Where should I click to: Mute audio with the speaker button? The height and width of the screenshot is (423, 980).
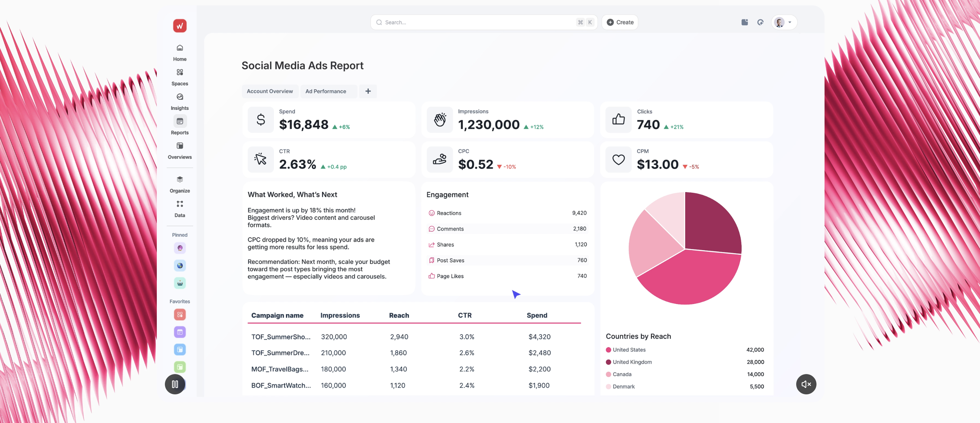[x=806, y=384]
